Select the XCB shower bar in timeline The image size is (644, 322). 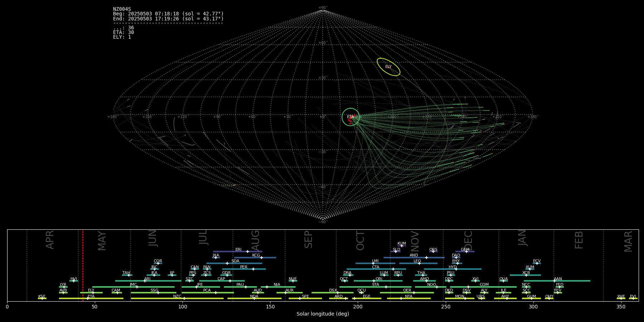(525, 275)
